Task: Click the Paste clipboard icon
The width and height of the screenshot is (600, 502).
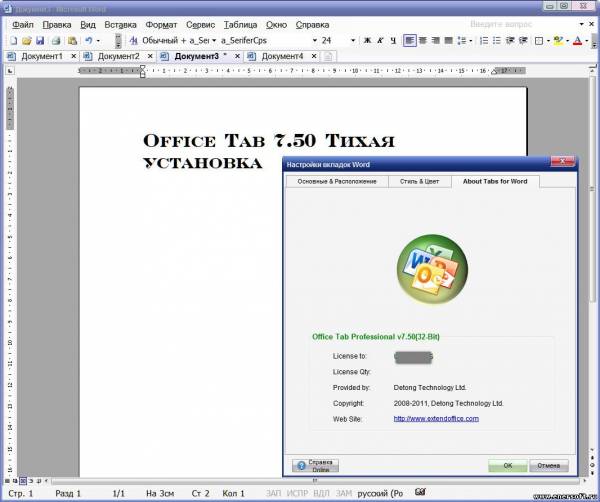Action: tap(72, 41)
